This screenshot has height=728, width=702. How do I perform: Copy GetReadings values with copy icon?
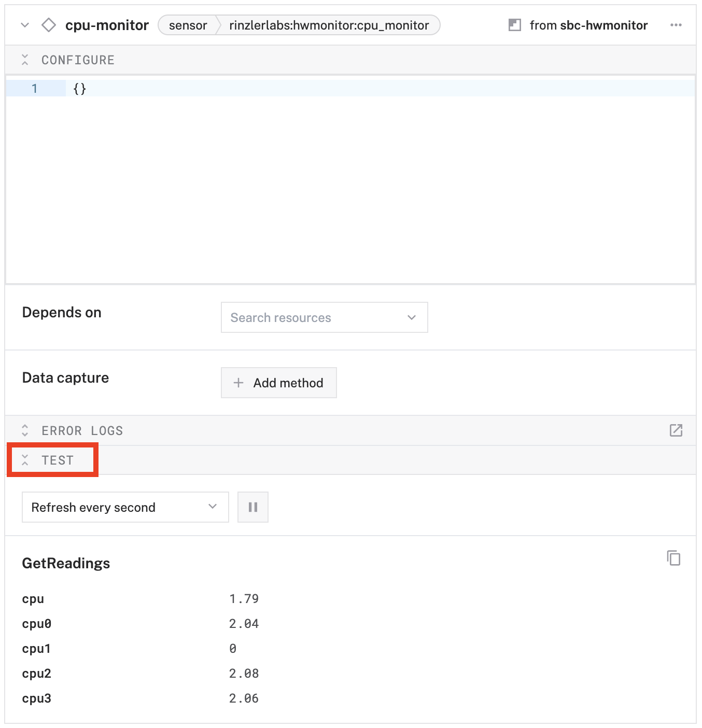pyautogui.click(x=673, y=558)
